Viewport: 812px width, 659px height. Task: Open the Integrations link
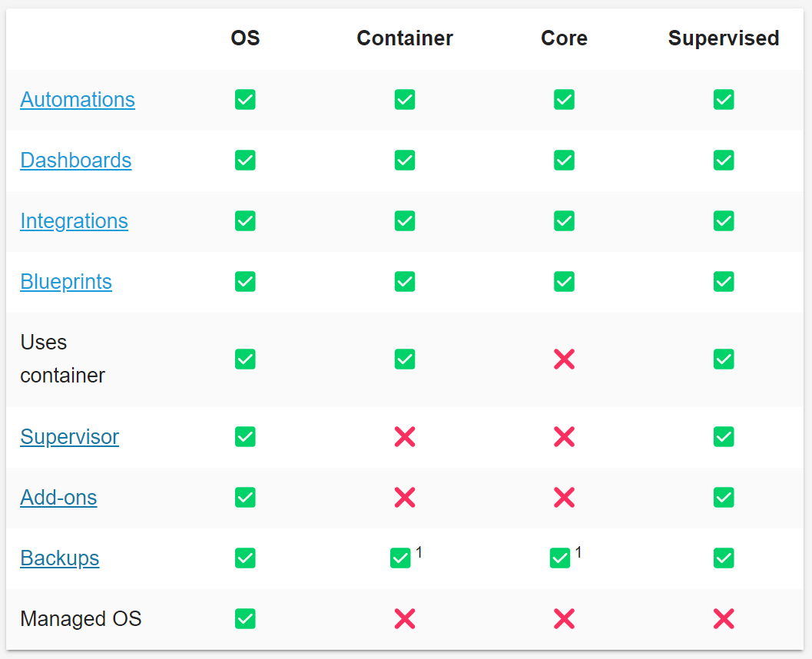pos(74,221)
